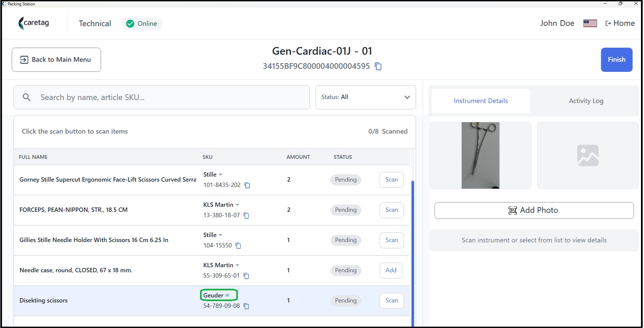Select Needle case, round, CLOSED name

(76, 270)
